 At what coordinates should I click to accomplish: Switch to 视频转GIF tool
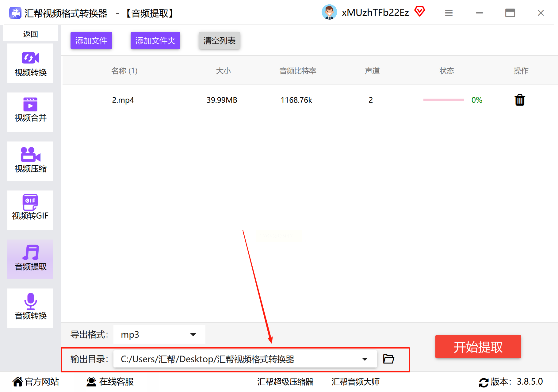click(x=30, y=210)
